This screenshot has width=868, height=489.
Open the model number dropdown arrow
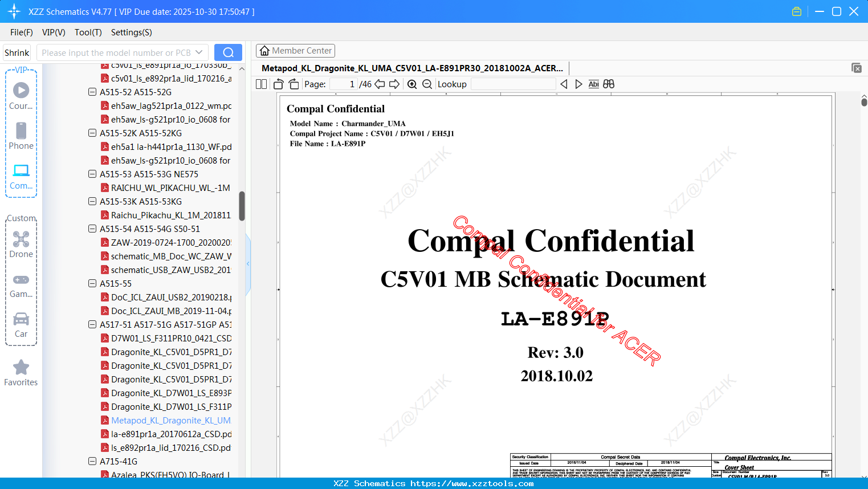pyautogui.click(x=199, y=52)
